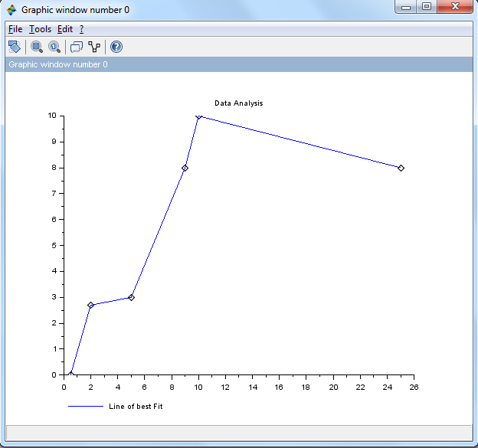Click y-axis tick label 3
The width and height of the screenshot is (478, 448).
[54, 297]
